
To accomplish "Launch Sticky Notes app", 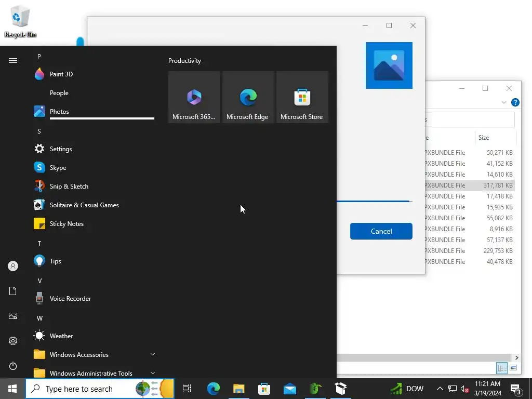I will click(94, 223).
